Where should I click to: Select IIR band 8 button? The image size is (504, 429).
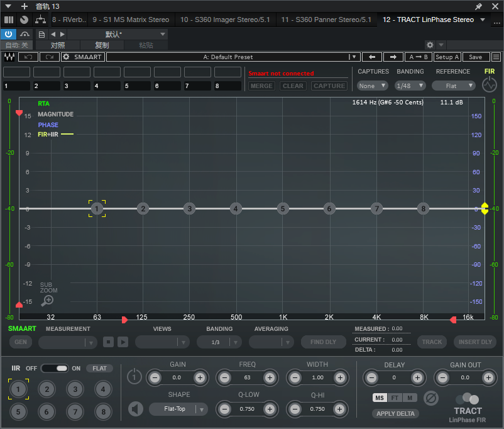point(104,412)
